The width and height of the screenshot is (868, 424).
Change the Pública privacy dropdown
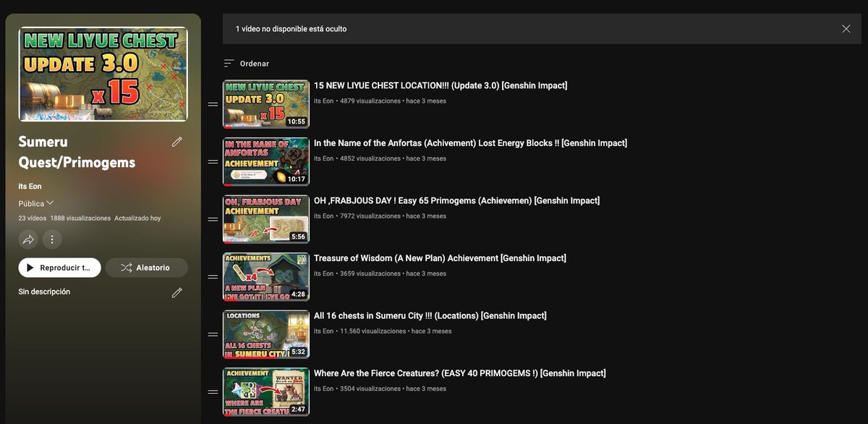[36, 203]
